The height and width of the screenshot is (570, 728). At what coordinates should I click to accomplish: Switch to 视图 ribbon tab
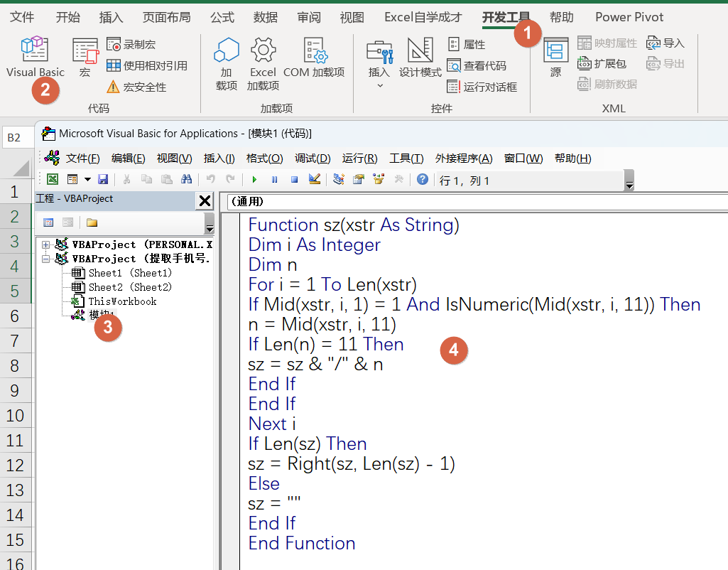352,17
